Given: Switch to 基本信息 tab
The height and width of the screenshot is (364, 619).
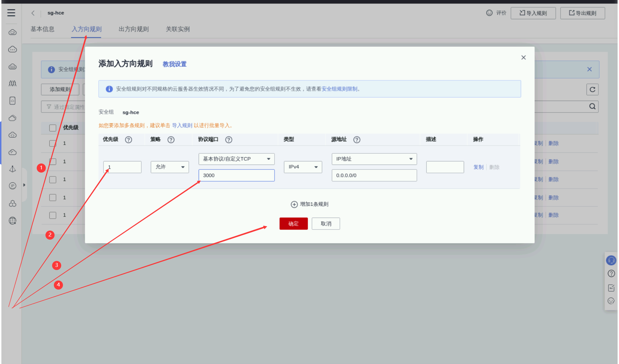Looking at the screenshot, I should pyautogui.click(x=43, y=29).
